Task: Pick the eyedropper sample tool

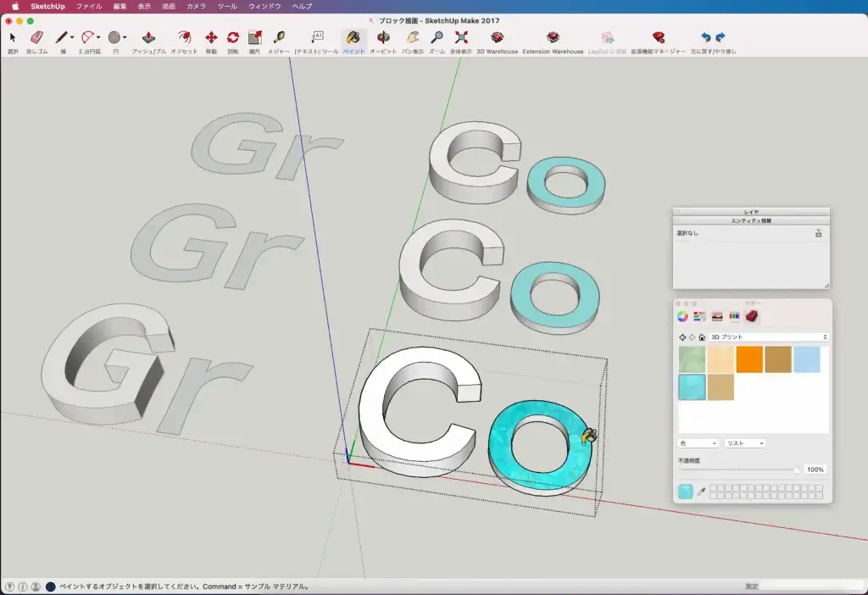Action: (x=701, y=492)
